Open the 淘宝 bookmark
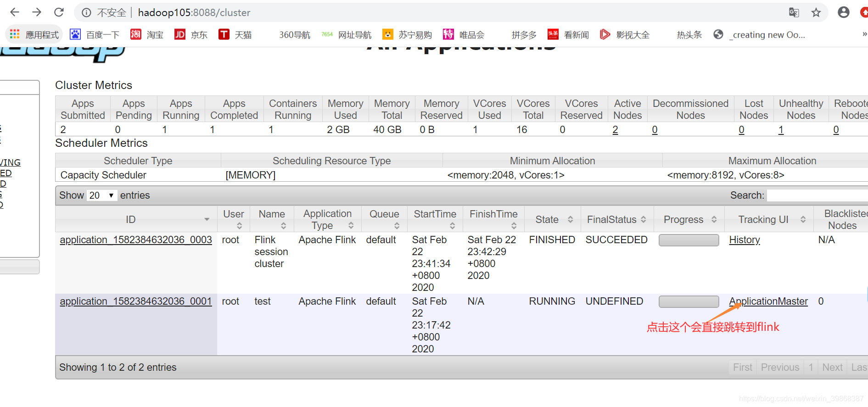Viewport: 868px width, 407px height. pyautogui.click(x=147, y=34)
